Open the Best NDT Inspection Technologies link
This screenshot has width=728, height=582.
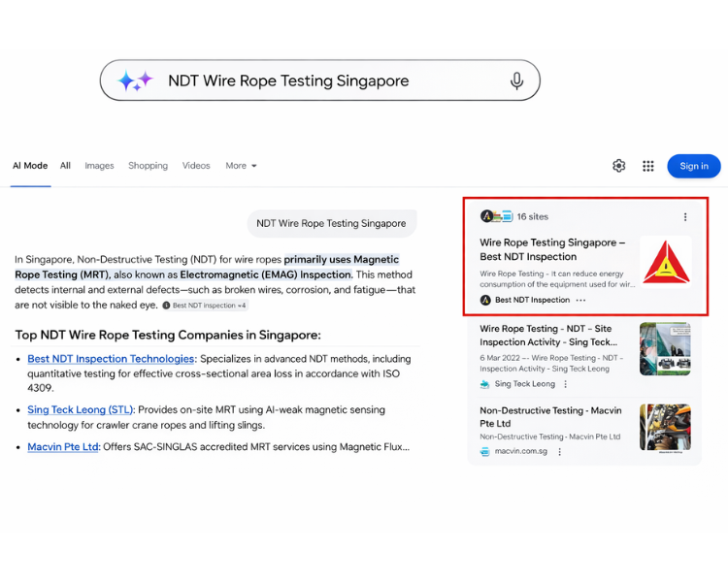[111, 359]
